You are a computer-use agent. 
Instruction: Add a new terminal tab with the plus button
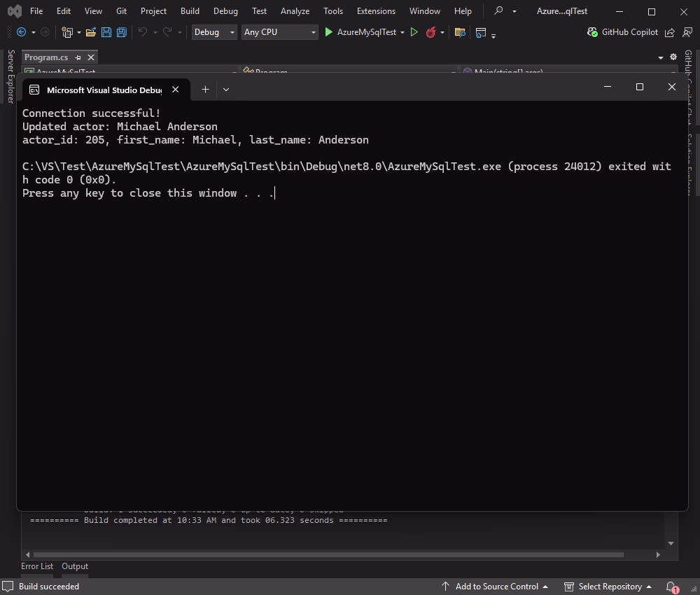coord(205,90)
